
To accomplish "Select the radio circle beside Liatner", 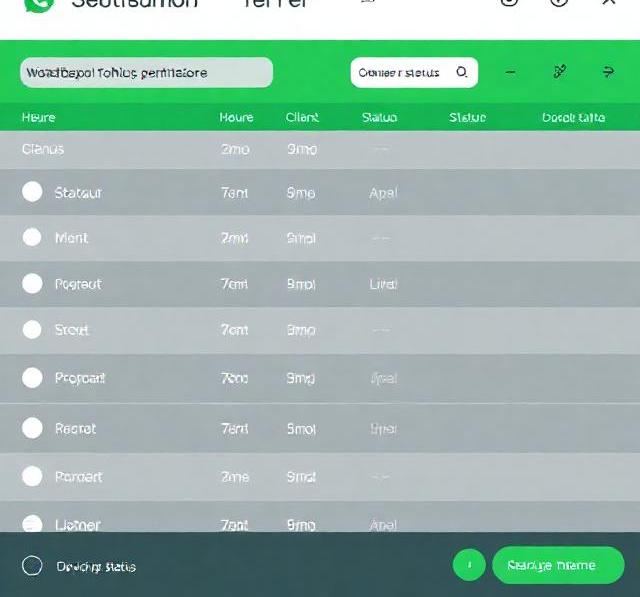I will (32, 524).
